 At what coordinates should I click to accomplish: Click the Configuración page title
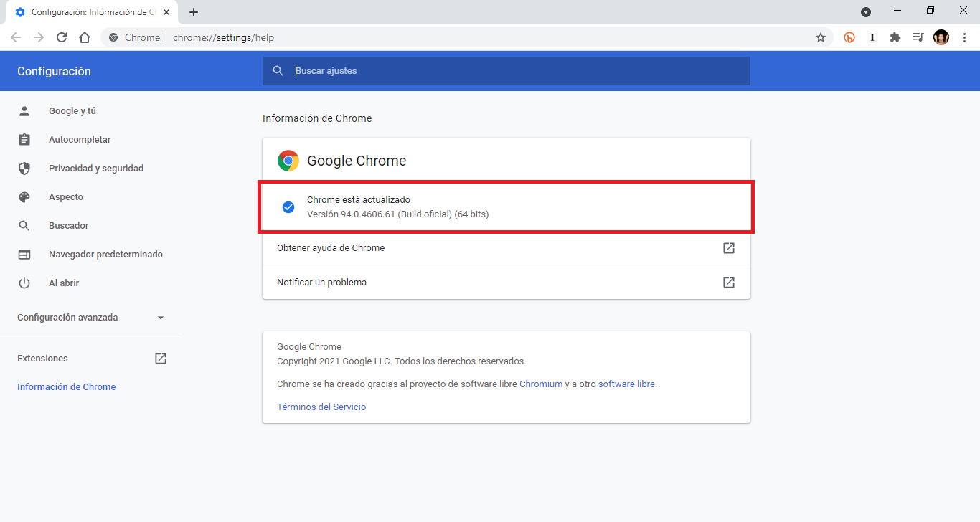[54, 71]
